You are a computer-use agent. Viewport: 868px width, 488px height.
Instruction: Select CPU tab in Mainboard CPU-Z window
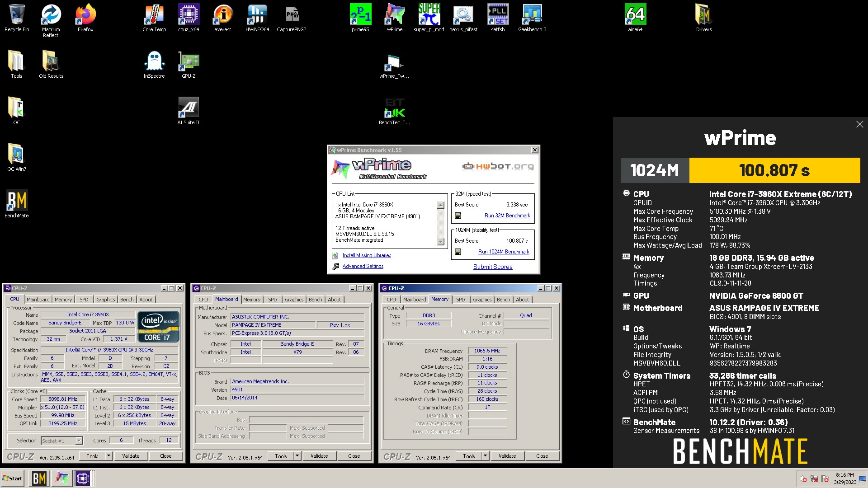[x=203, y=300]
